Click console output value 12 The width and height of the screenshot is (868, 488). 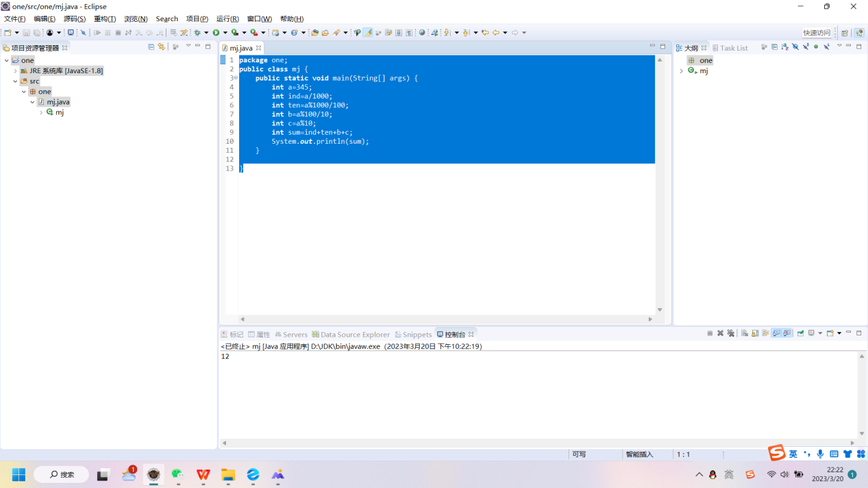coord(225,357)
